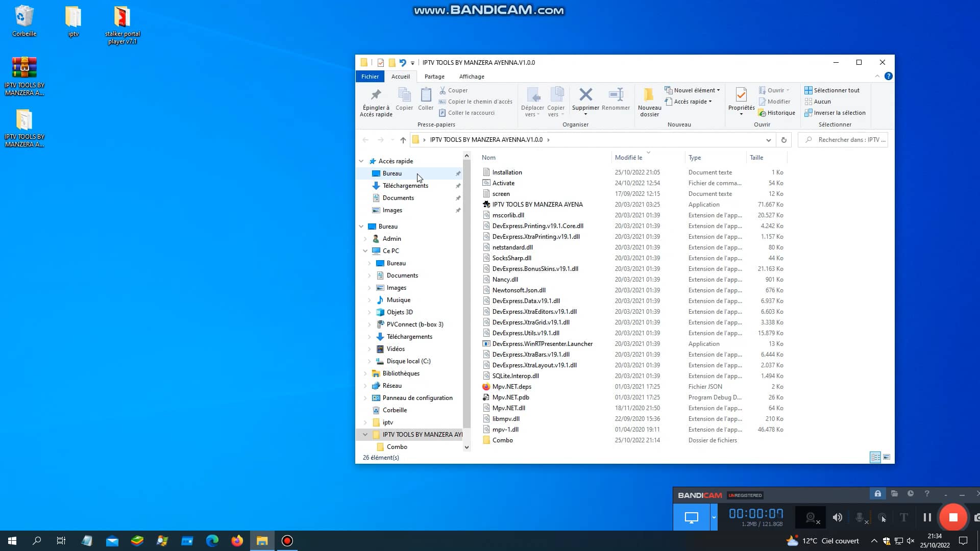Open the Fichier menu
This screenshot has height=551, width=980.
[x=370, y=77]
